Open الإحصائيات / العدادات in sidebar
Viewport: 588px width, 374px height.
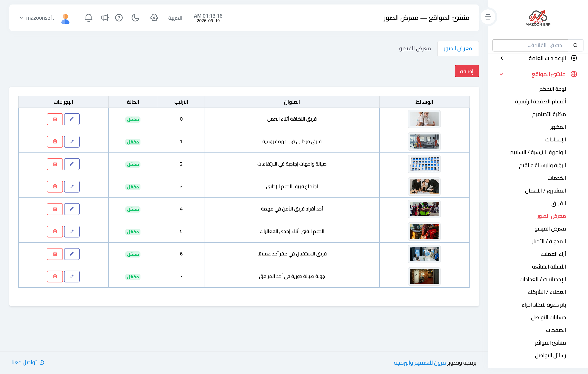[x=542, y=279]
